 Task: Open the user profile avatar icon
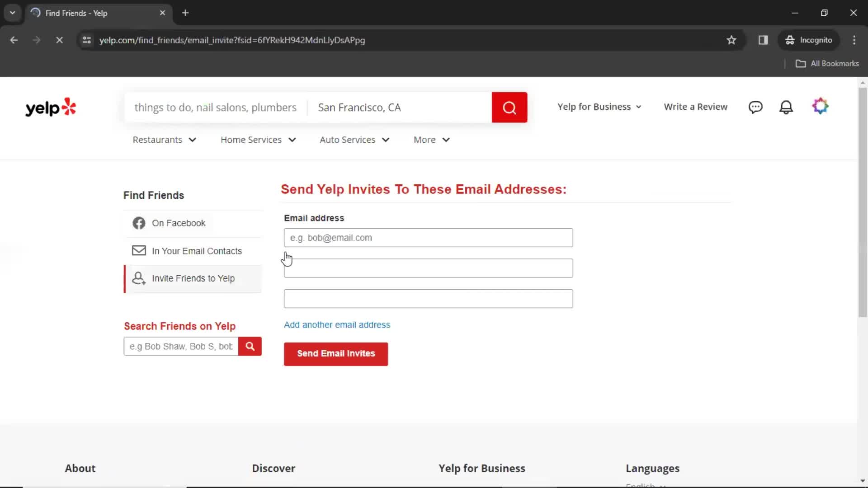pos(820,106)
